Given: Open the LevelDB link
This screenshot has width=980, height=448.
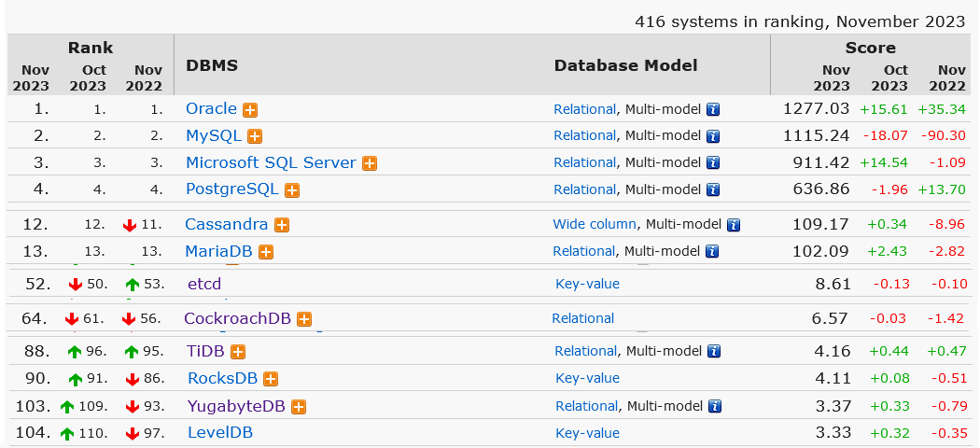Looking at the screenshot, I should 220,432.
